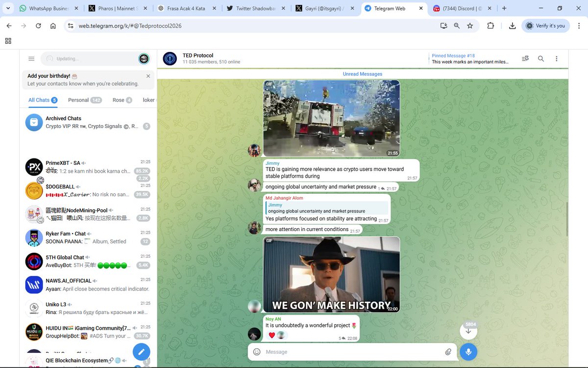This screenshot has width=588, height=368.
Task: Tap the heart reaction on Noy AN's message
Action: tap(271, 335)
